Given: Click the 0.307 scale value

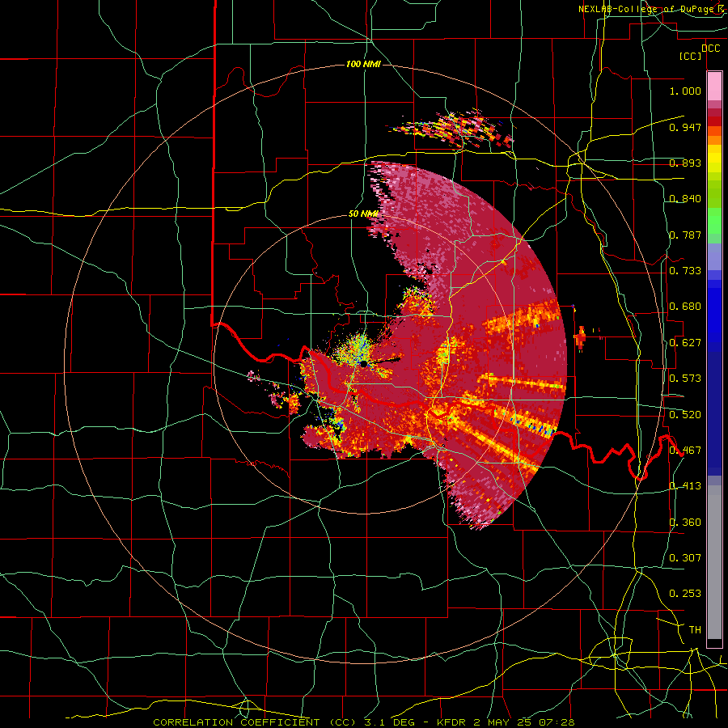Looking at the screenshot, I should click(685, 558).
